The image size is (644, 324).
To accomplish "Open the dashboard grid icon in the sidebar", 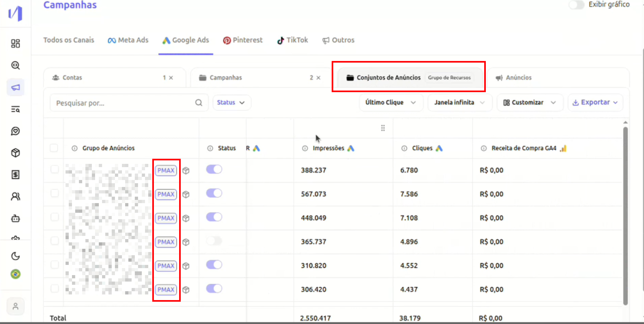I will [x=15, y=44].
